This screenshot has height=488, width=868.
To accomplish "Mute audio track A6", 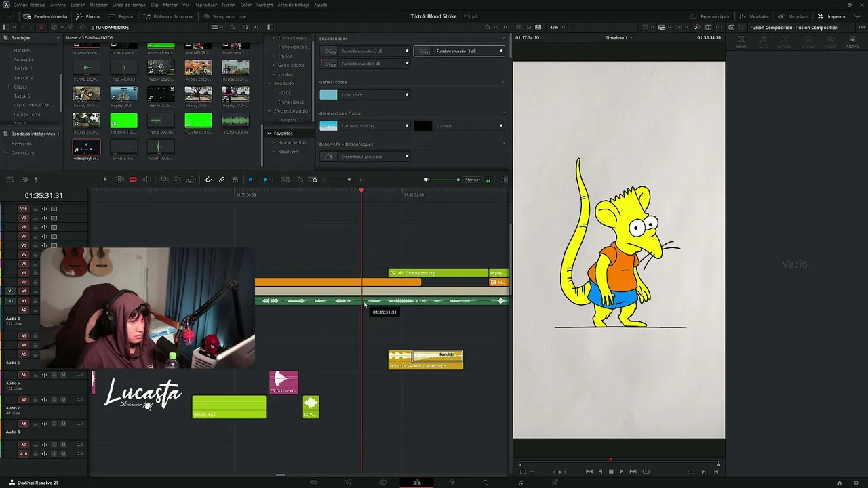I will coord(64,375).
